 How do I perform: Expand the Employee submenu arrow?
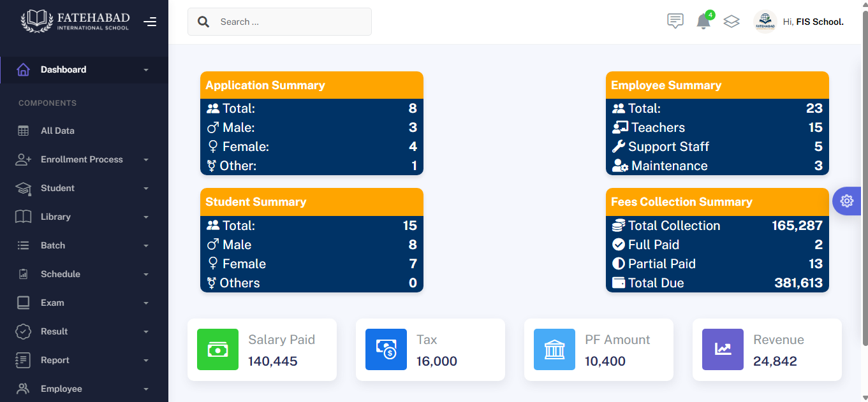tap(146, 389)
